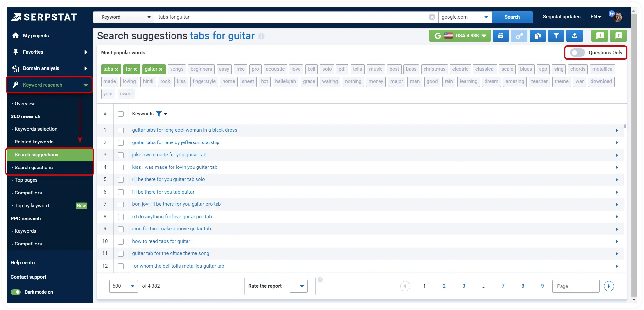Click the Search button
644x310 pixels.
coord(512,17)
